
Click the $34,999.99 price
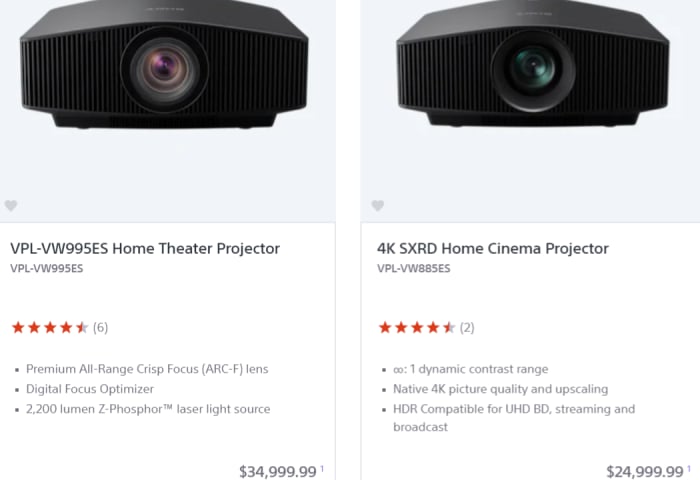coord(278,472)
